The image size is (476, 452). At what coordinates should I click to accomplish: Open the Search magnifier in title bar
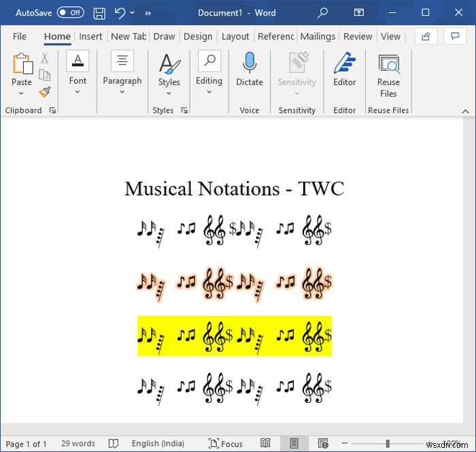(x=322, y=13)
